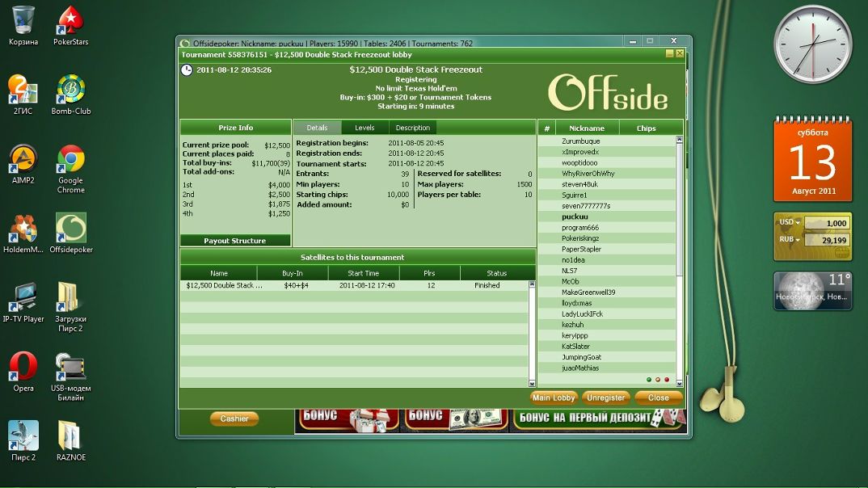Launch the Opera browser icon
The height and width of the screenshot is (488, 868).
click(23, 368)
